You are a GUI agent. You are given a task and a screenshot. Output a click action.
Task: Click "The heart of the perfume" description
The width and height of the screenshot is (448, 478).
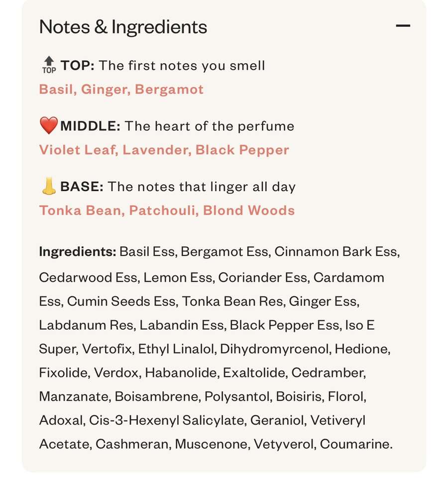click(209, 126)
